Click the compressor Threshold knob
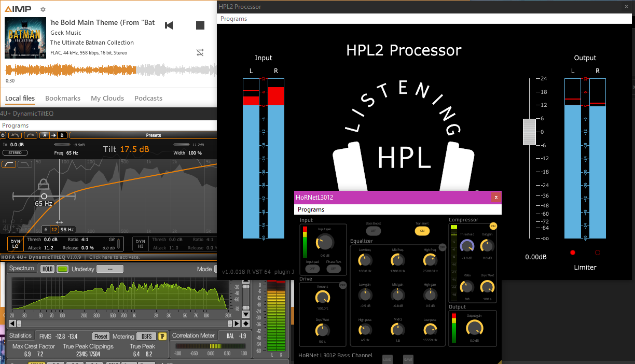Screen dimensions: 635x364 coord(467,246)
